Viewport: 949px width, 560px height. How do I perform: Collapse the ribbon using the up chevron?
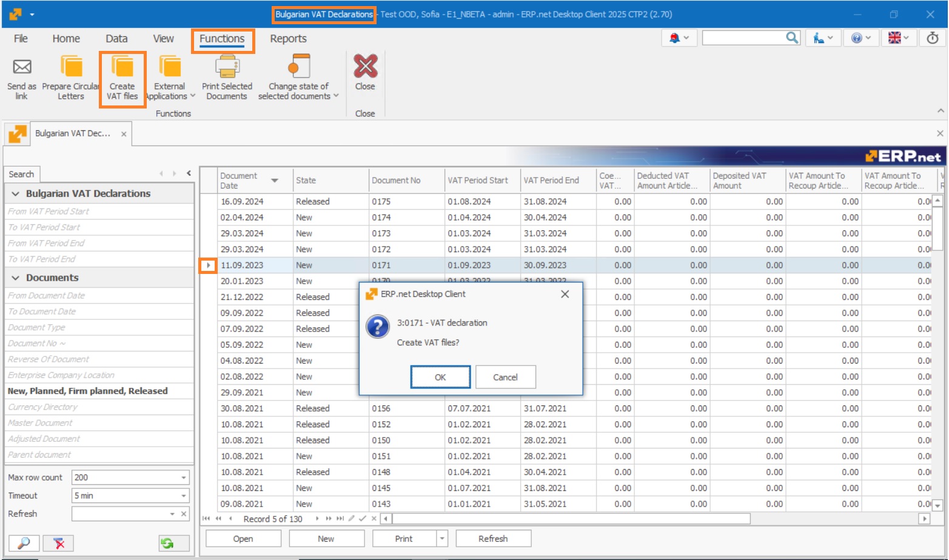tap(941, 110)
